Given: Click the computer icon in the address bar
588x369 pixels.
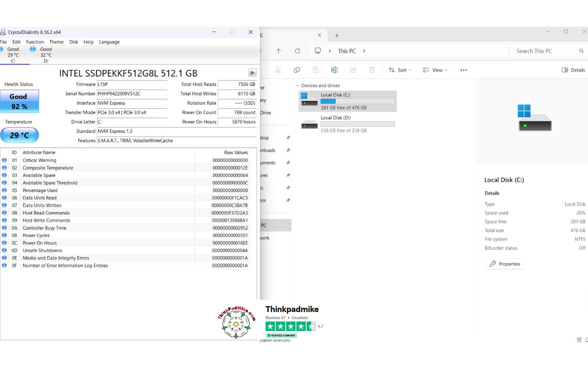Looking at the screenshot, I should (318, 51).
